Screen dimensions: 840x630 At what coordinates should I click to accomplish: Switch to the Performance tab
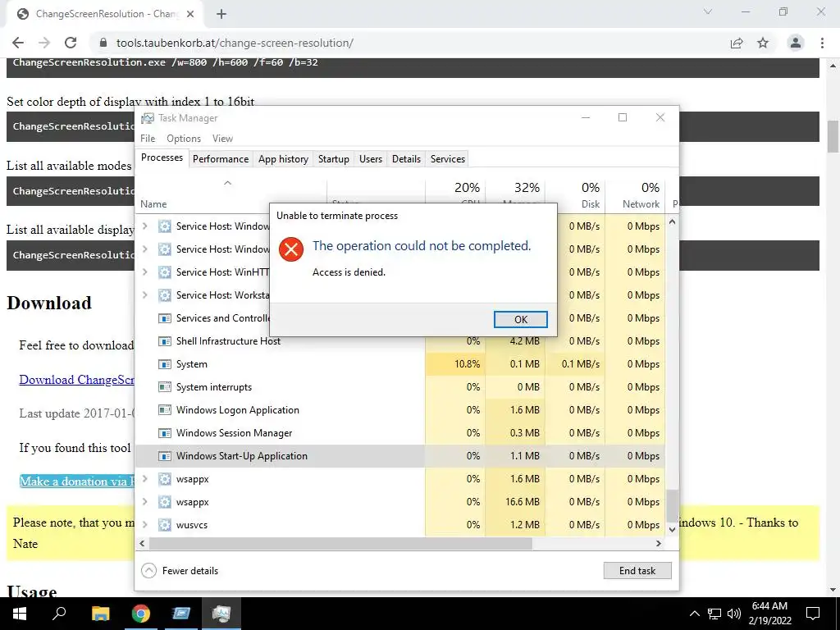221,158
